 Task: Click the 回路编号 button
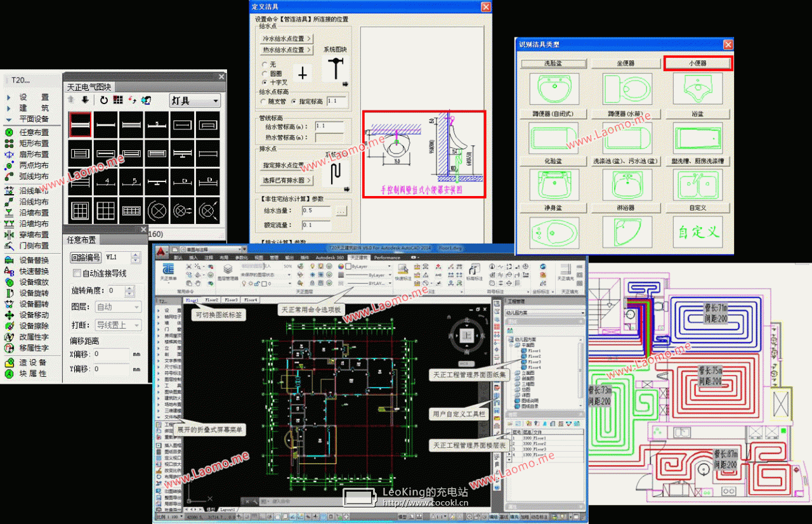coord(86,257)
